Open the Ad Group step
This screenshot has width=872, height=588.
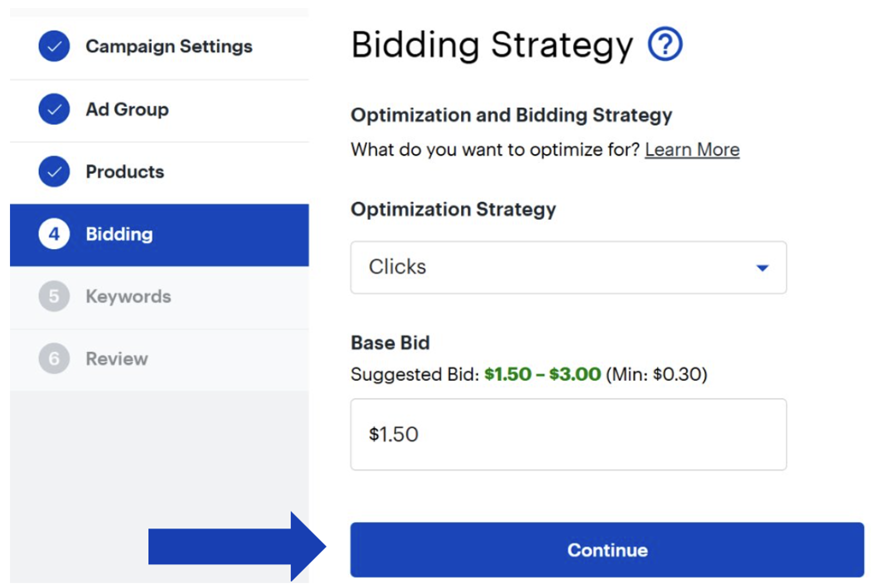tap(127, 109)
